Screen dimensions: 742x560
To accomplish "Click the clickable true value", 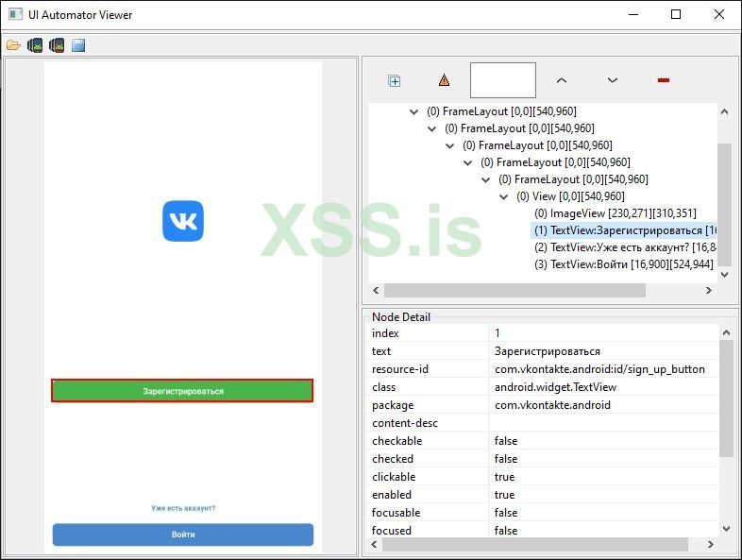I will pyautogui.click(x=504, y=477).
